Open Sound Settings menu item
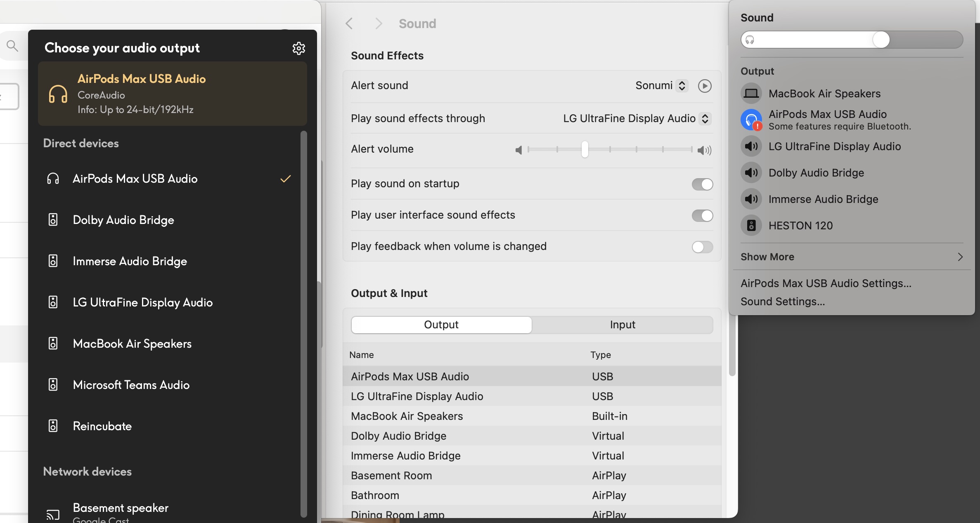Image resolution: width=980 pixels, height=523 pixels. tap(783, 302)
